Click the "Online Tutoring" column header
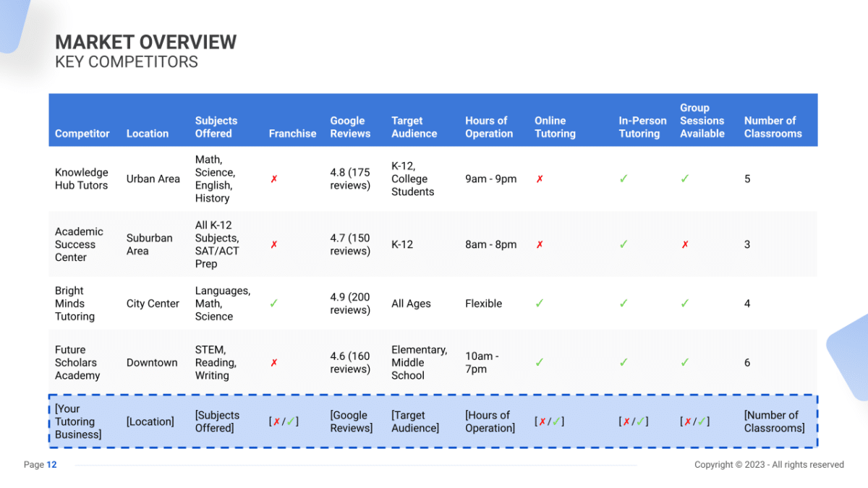The width and height of the screenshot is (868, 488). (556, 127)
